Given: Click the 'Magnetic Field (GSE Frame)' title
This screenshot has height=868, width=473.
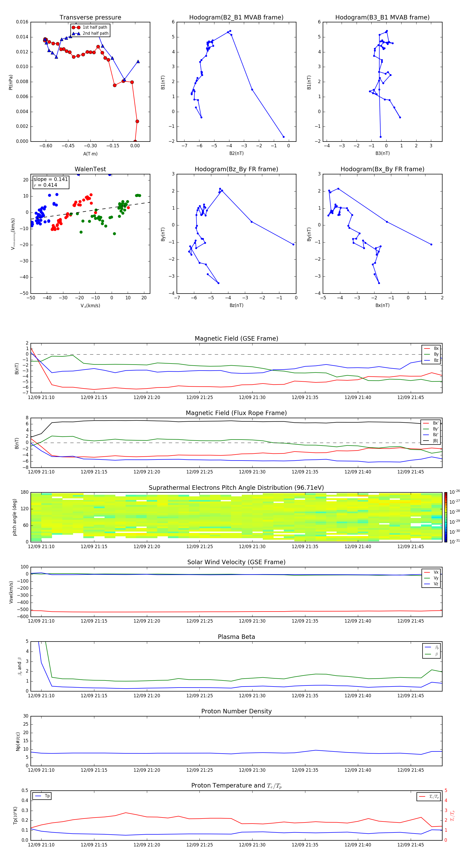Looking at the screenshot, I should pos(236,339).
